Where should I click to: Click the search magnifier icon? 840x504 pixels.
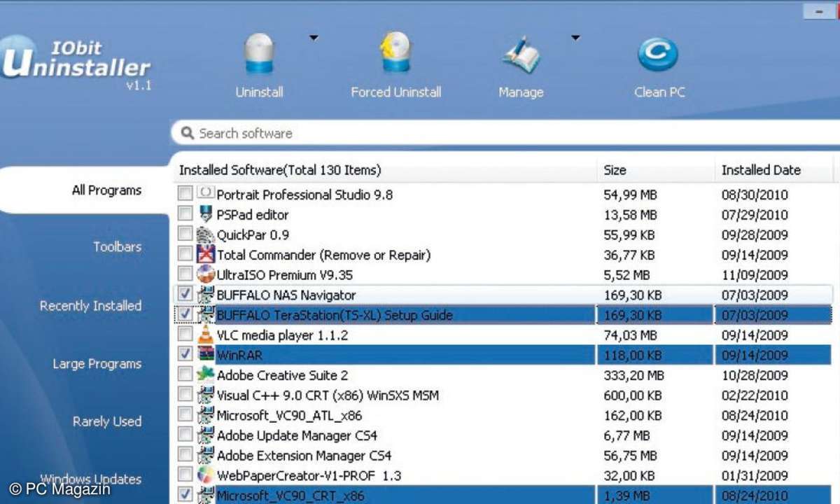pos(188,133)
